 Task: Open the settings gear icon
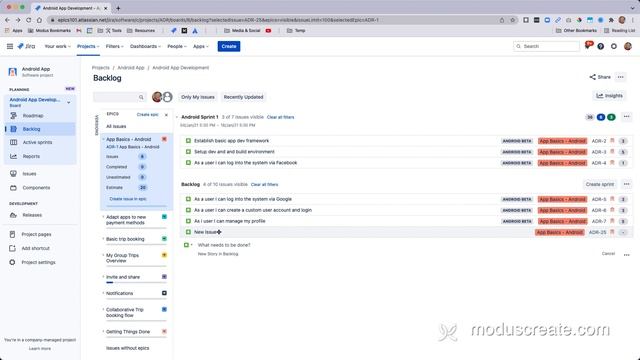[x=613, y=47]
